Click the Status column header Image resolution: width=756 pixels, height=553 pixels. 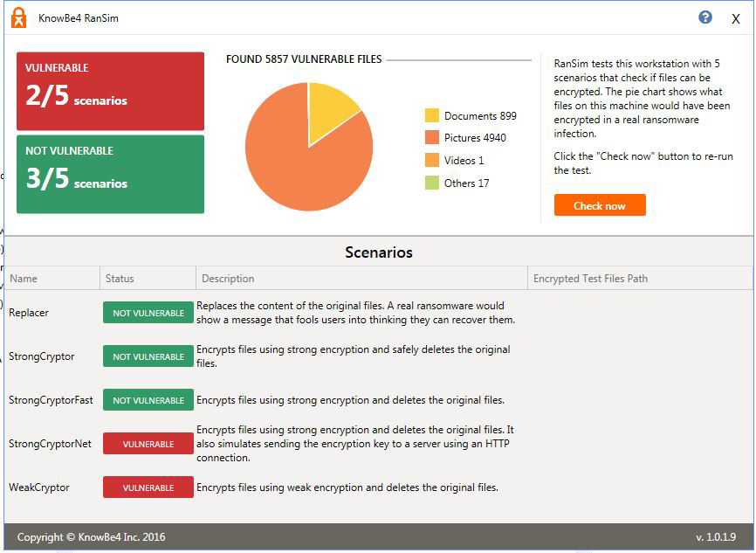click(118, 277)
